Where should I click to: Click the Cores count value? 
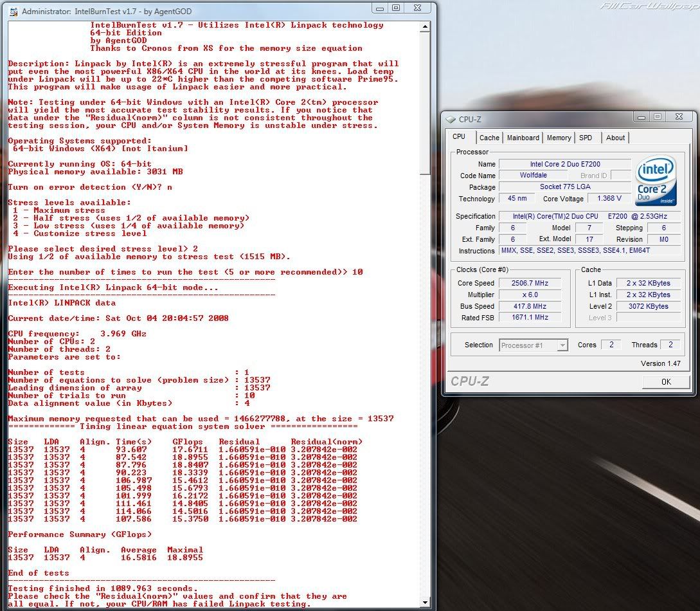click(611, 345)
